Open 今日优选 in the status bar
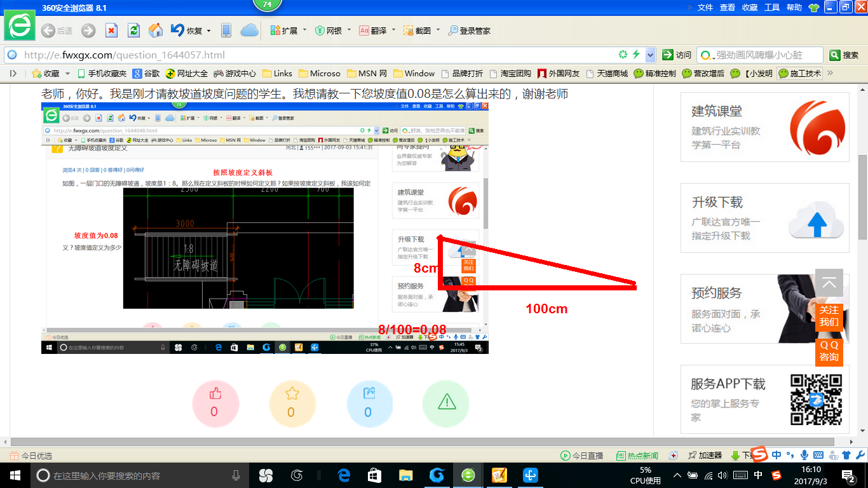The height and width of the screenshot is (488, 868). click(32, 456)
